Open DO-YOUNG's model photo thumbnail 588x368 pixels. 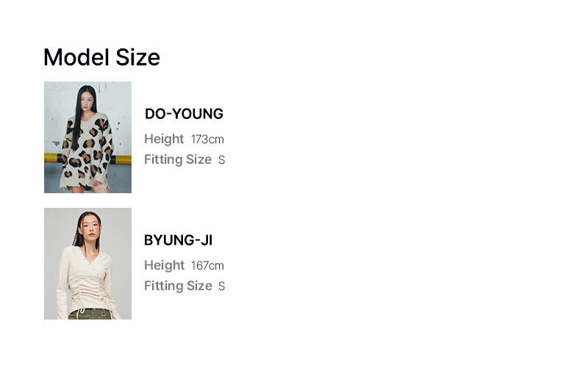coord(87,137)
